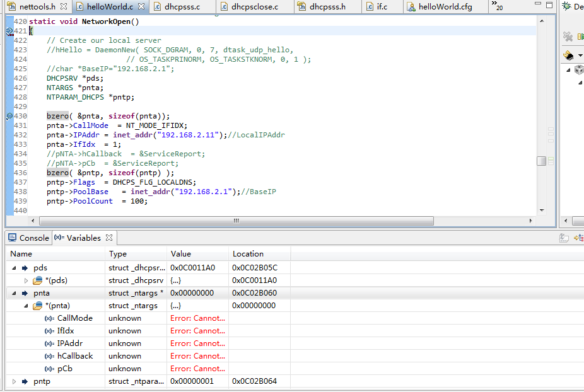Click Remove All Terminated Launches icon
Image resolution: width=584 pixels, height=392 pixels.
click(x=568, y=37)
